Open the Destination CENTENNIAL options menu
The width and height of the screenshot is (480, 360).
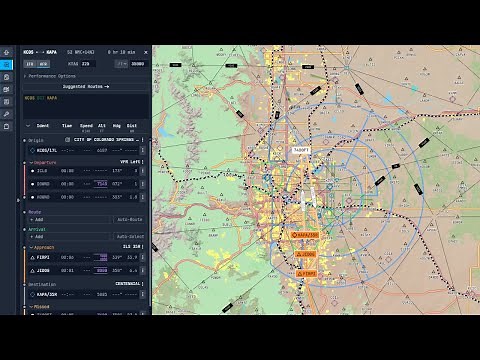(143, 284)
